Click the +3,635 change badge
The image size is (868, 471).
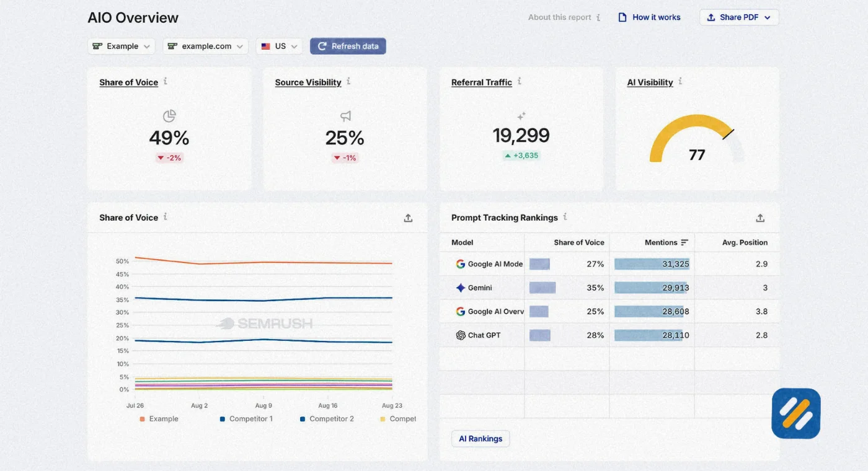coord(521,156)
